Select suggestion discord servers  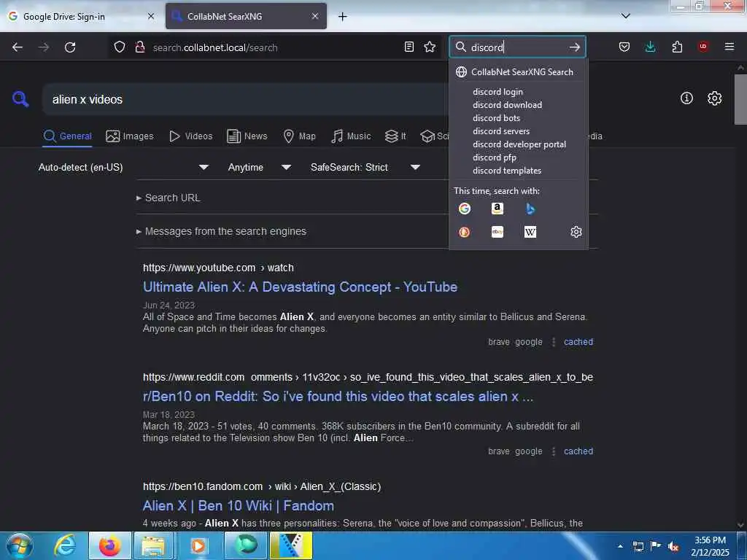(x=500, y=131)
